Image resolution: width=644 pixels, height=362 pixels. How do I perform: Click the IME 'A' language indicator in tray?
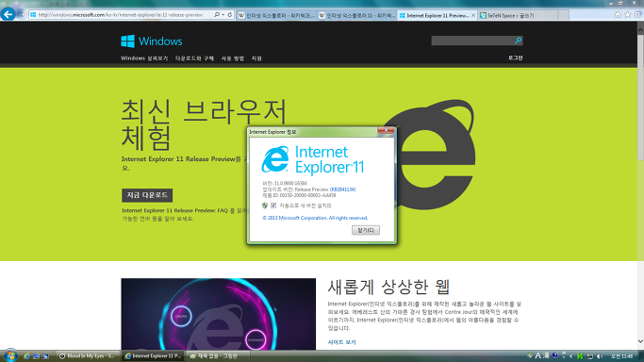pyautogui.click(x=537, y=355)
